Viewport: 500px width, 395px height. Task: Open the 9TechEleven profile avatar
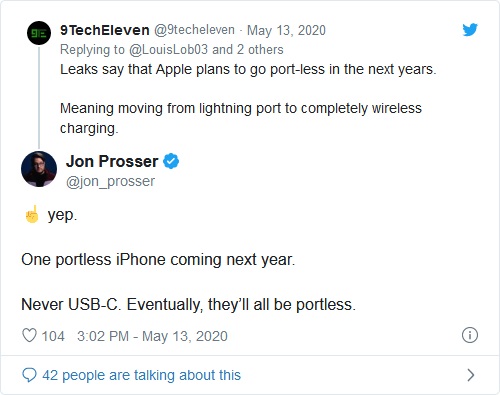coord(39,33)
